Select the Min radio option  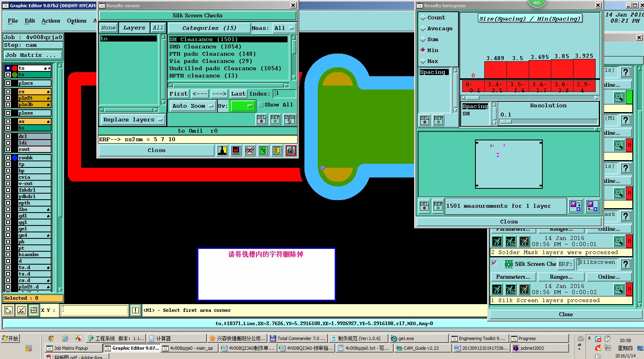coord(423,50)
